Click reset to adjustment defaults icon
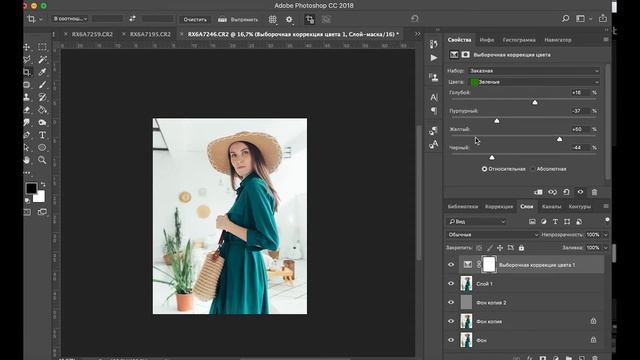Image resolution: width=640 pixels, height=360 pixels. pyautogui.click(x=566, y=192)
